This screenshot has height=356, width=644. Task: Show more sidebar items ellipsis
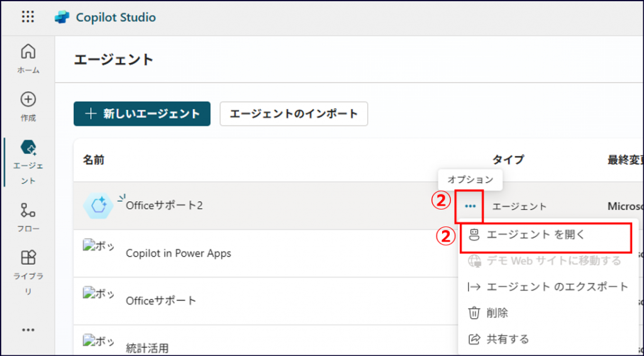28,330
